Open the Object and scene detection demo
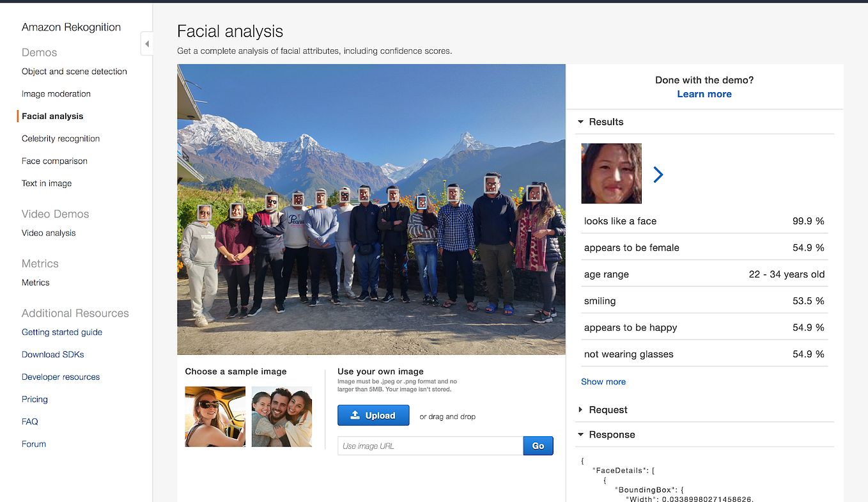868x502 pixels. coord(74,71)
